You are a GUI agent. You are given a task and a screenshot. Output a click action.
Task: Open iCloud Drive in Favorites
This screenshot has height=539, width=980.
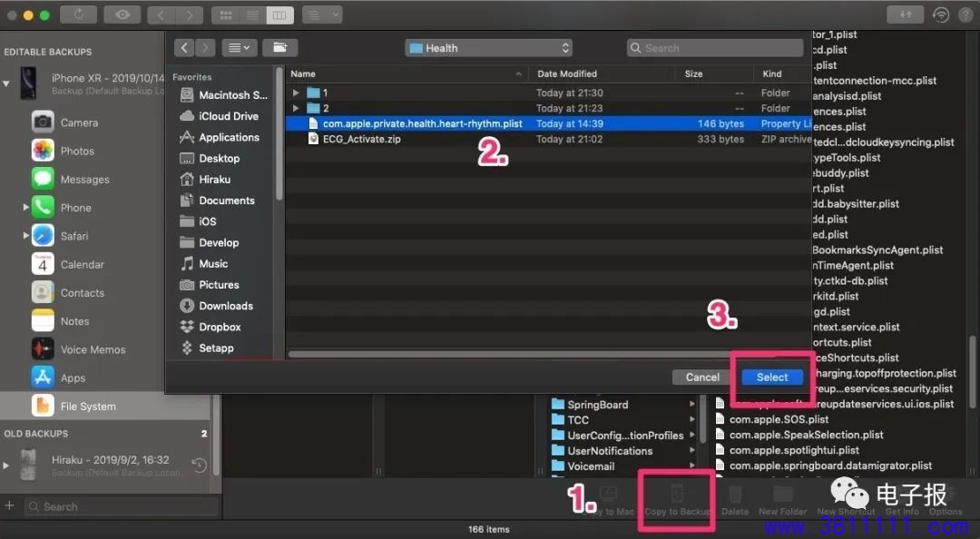tap(220, 116)
